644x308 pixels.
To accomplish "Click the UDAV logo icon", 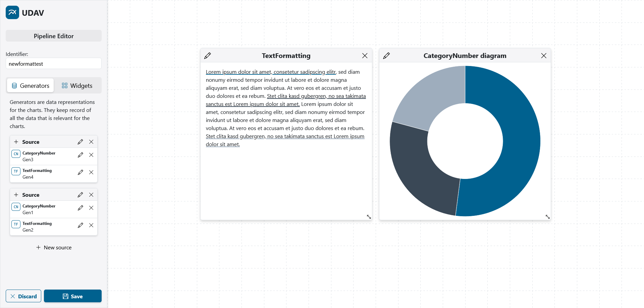I will pyautogui.click(x=12, y=13).
